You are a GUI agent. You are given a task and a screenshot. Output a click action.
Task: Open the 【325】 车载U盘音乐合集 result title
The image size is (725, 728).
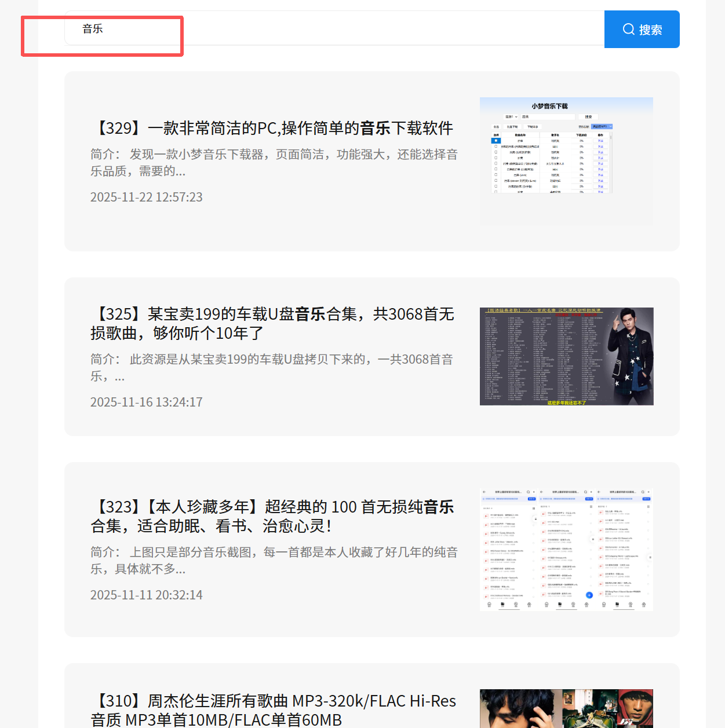[x=272, y=323]
